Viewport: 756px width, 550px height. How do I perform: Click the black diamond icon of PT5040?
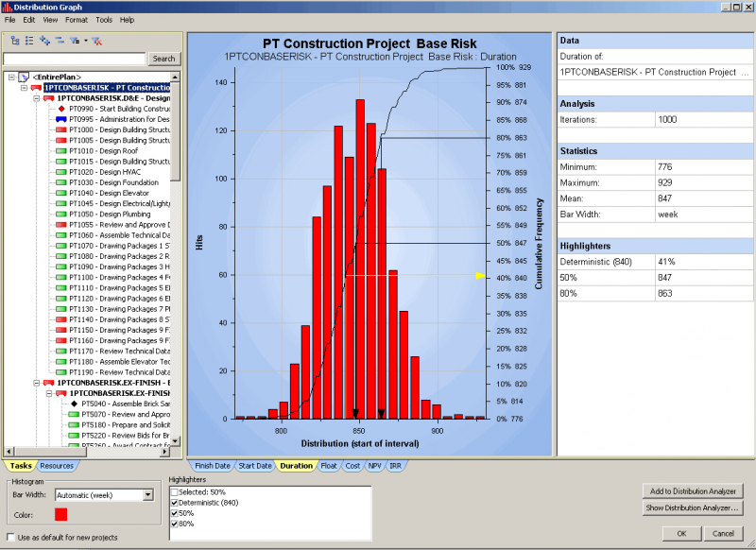[74, 404]
